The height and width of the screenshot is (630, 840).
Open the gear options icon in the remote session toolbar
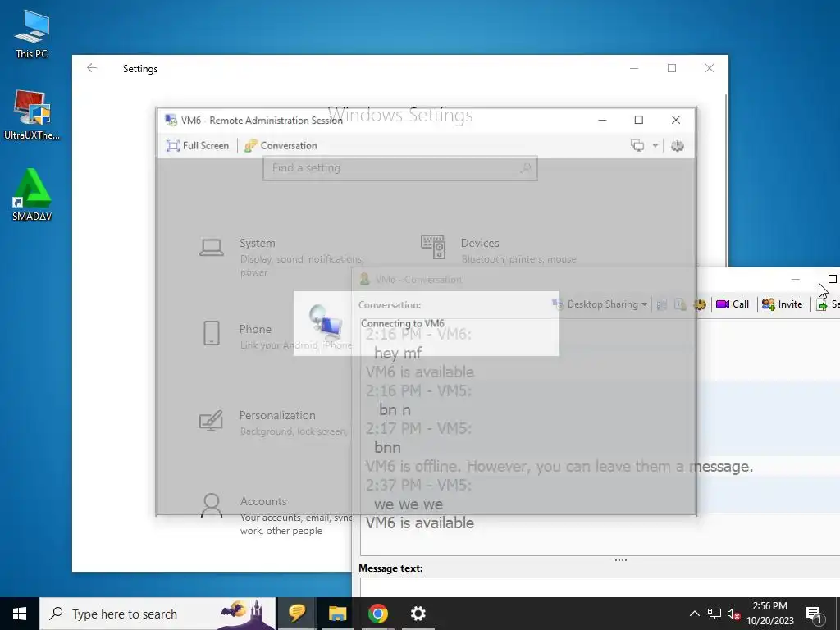pos(677,146)
